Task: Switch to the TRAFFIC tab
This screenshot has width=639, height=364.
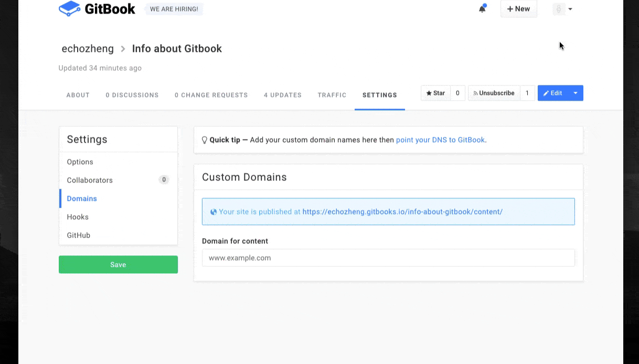Action: point(332,95)
